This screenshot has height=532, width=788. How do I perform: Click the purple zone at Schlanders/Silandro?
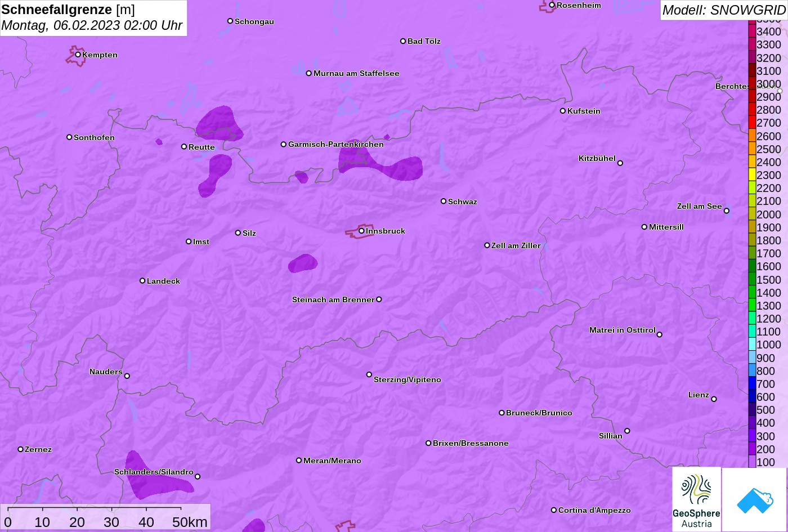pos(155,477)
